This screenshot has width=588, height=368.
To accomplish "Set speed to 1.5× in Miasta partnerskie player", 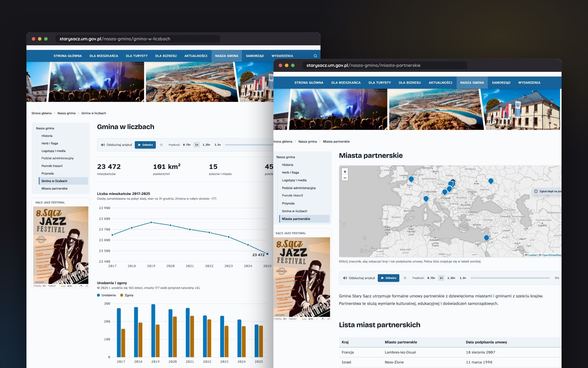I will coord(463,278).
